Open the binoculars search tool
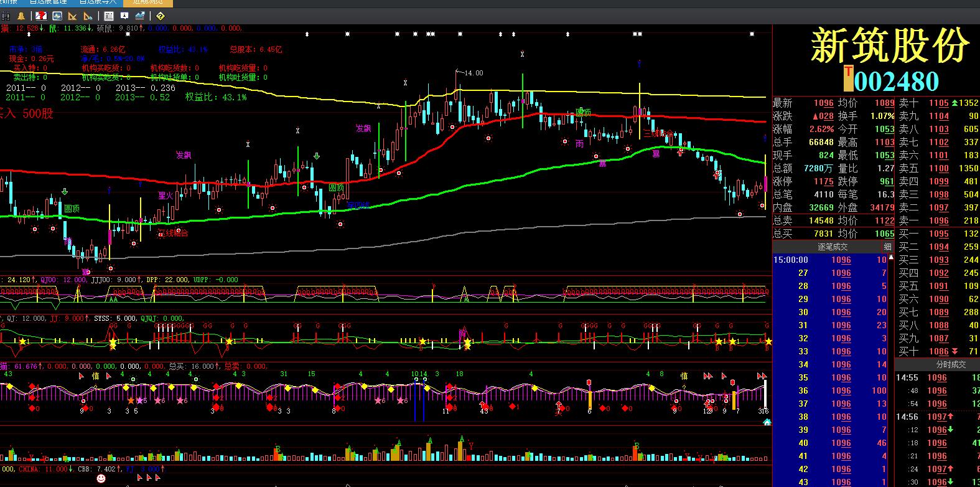Viewport: 980px width, 487px height. click(6, 16)
